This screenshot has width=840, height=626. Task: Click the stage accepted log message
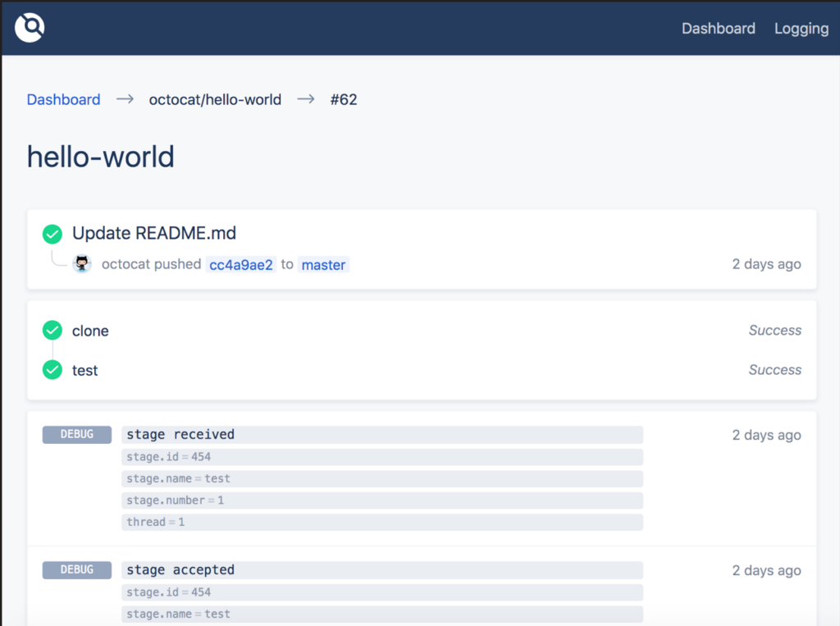tap(382, 570)
